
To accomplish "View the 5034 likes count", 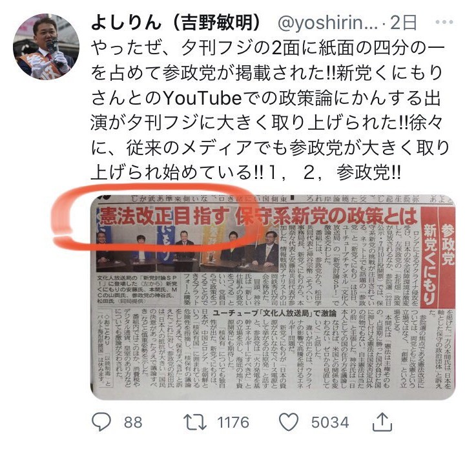I will click(329, 423).
